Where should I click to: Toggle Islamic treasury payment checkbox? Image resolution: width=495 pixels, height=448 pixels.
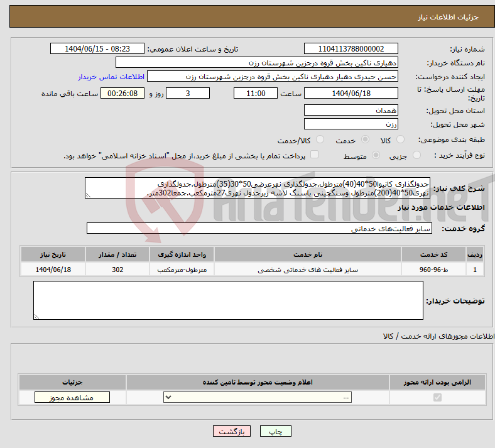(315, 155)
